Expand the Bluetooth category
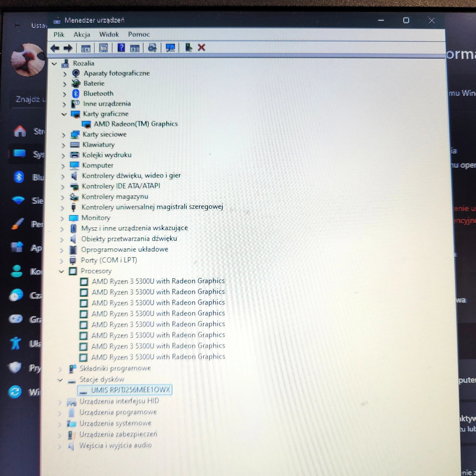Image resolution: width=476 pixels, height=476 pixels. pos(65,94)
